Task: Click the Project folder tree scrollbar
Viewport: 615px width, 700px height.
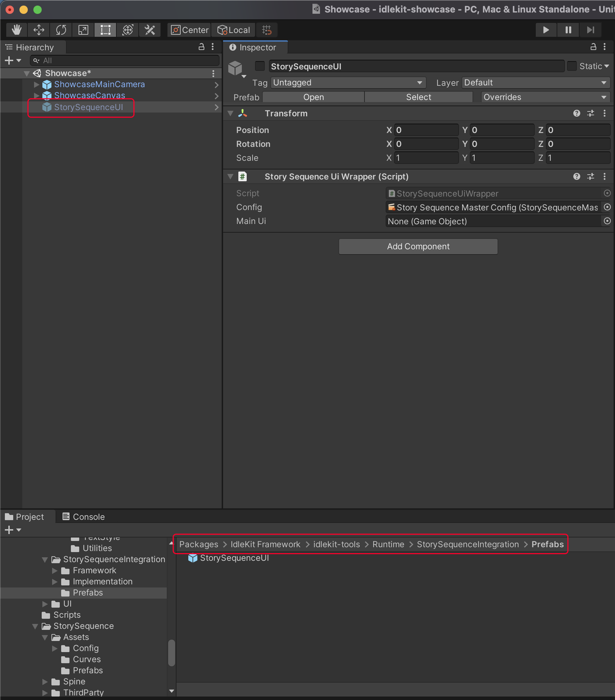Action: [171, 653]
